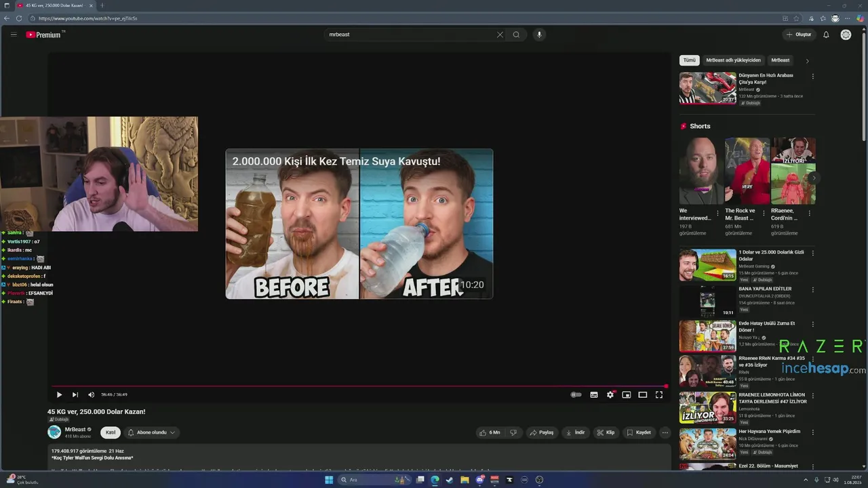Image resolution: width=868 pixels, height=488 pixels.
Task: Open the notifications bell
Action: click(x=826, y=35)
